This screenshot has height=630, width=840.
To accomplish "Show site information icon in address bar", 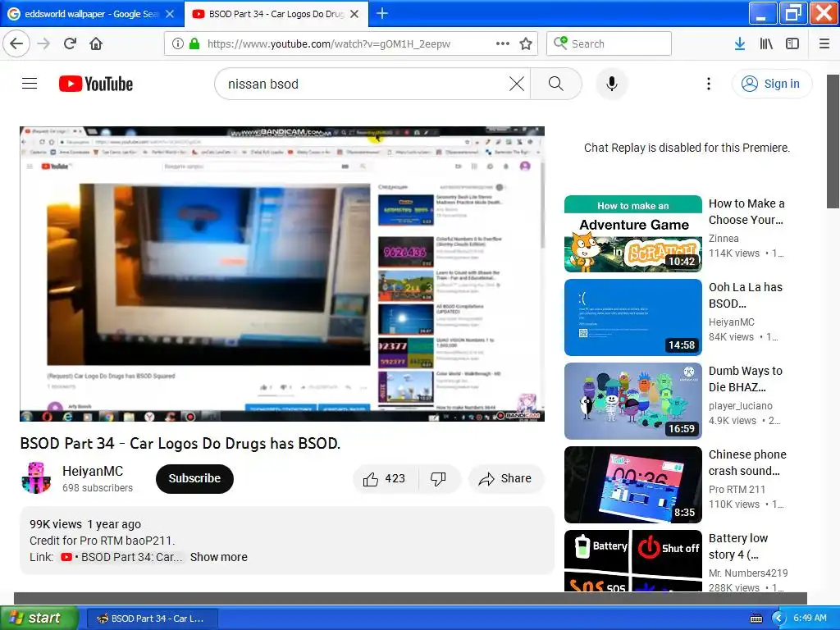I will coord(177,43).
